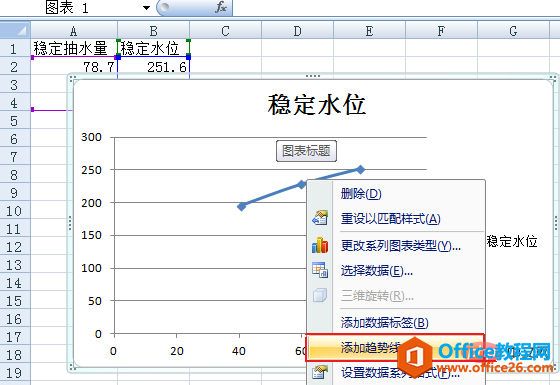Viewport: 560px width, 385px height.
Task: Click the chart's bottom-left corner handle
Action: (72, 367)
